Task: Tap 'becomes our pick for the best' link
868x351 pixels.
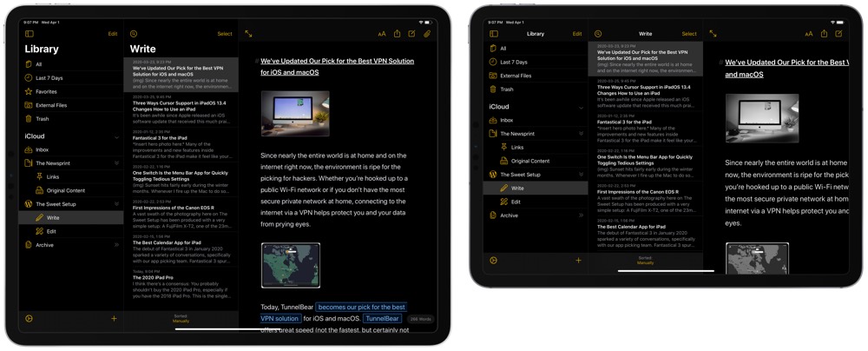Action: (x=361, y=307)
